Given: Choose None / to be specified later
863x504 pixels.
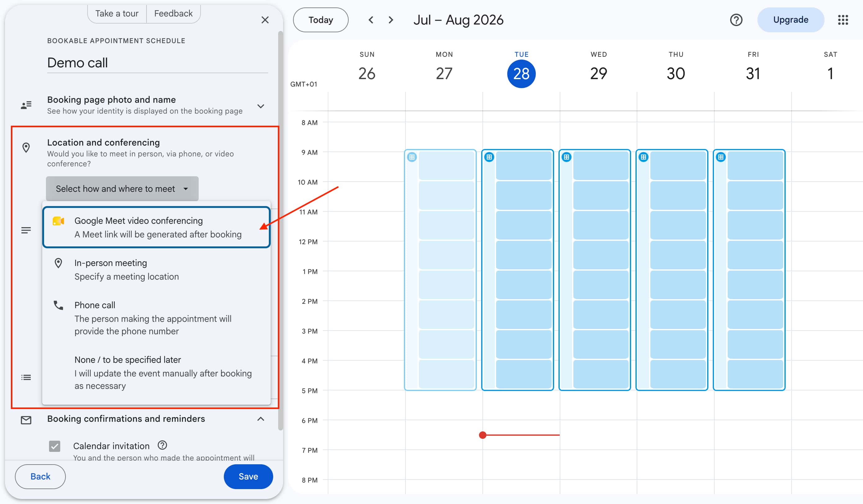Looking at the screenshot, I should coord(156,372).
